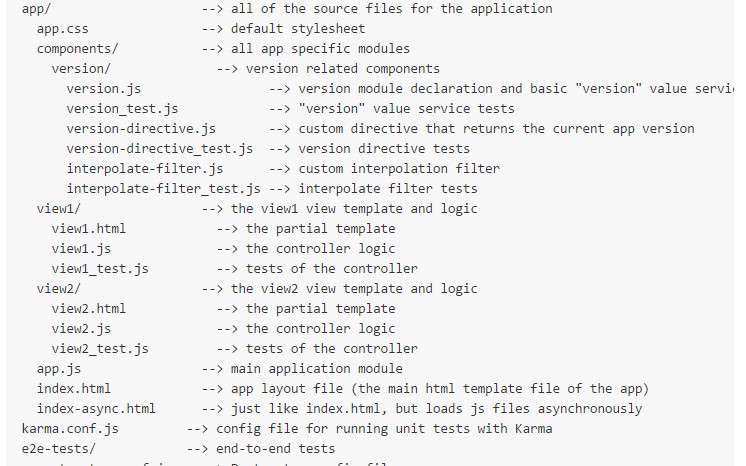
Task: Click the view2.js file name
Action: click(x=81, y=329)
